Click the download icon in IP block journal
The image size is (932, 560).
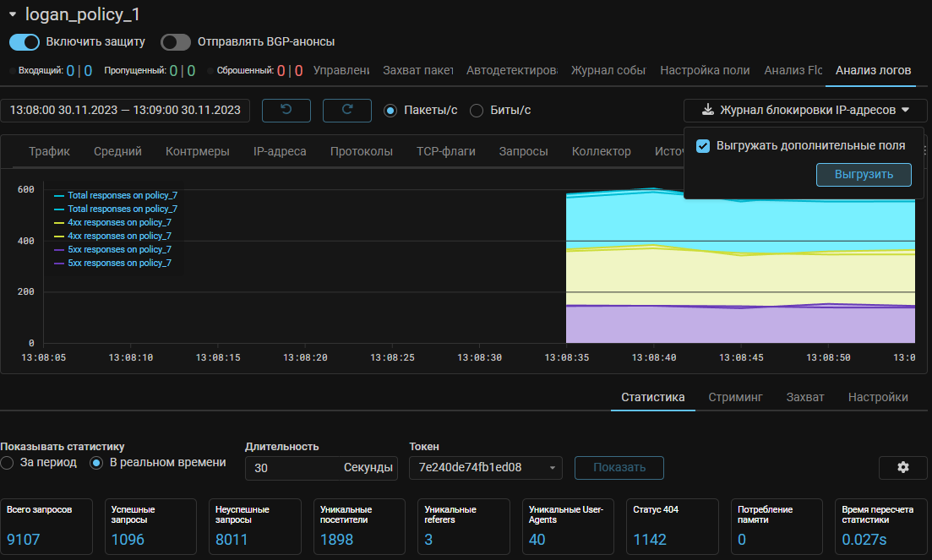707,110
